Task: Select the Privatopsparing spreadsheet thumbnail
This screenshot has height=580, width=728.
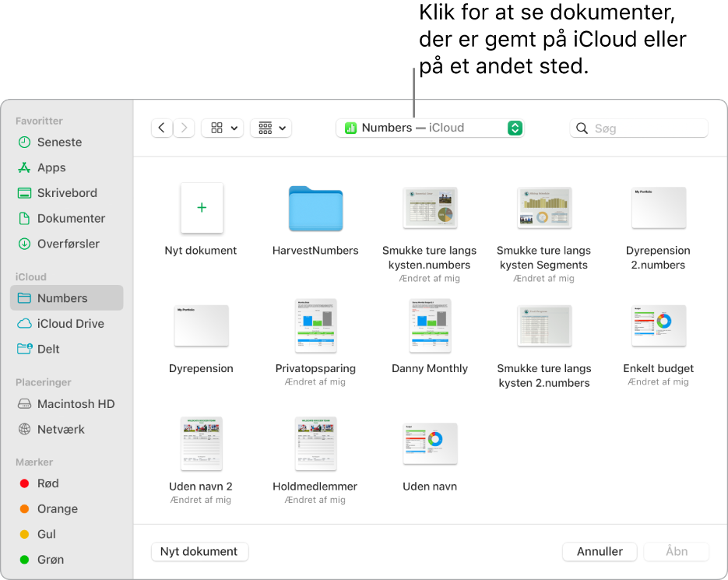Action: tap(315, 325)
